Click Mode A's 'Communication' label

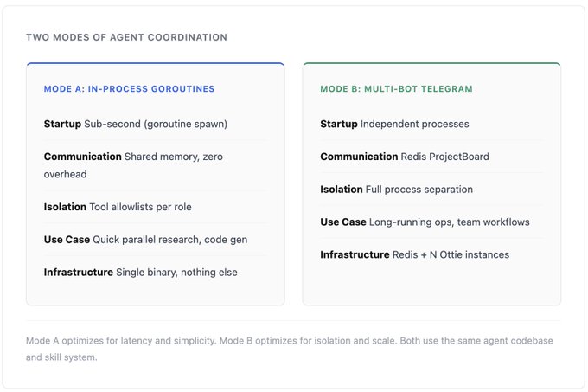pyautogui.click(x=82, y=157)
